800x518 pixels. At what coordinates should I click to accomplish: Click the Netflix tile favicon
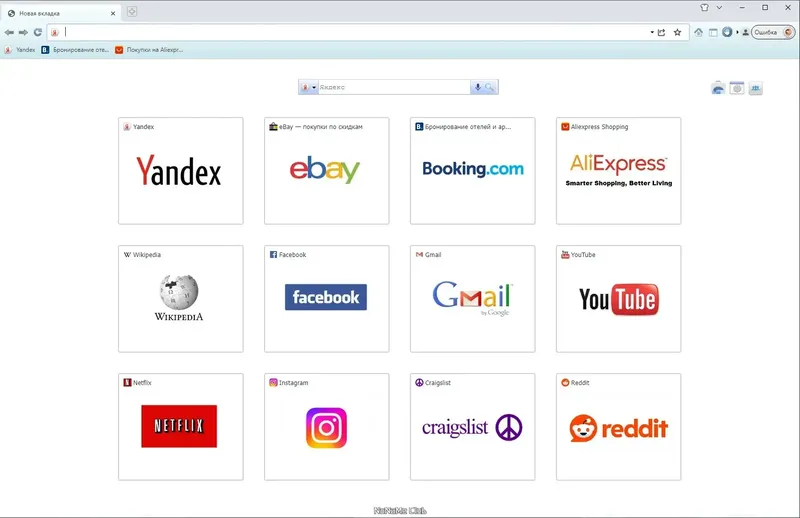tap(127, 383)
